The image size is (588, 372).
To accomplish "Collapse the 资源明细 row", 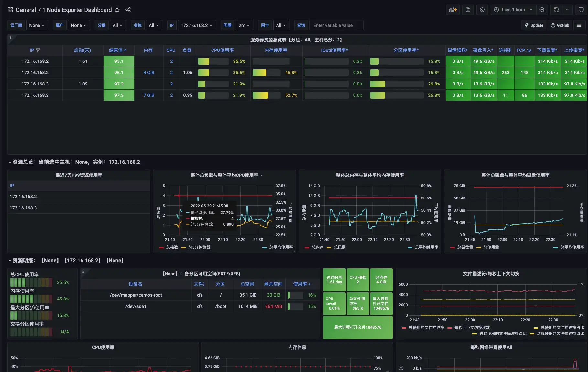I will click(x=66, y=260).
